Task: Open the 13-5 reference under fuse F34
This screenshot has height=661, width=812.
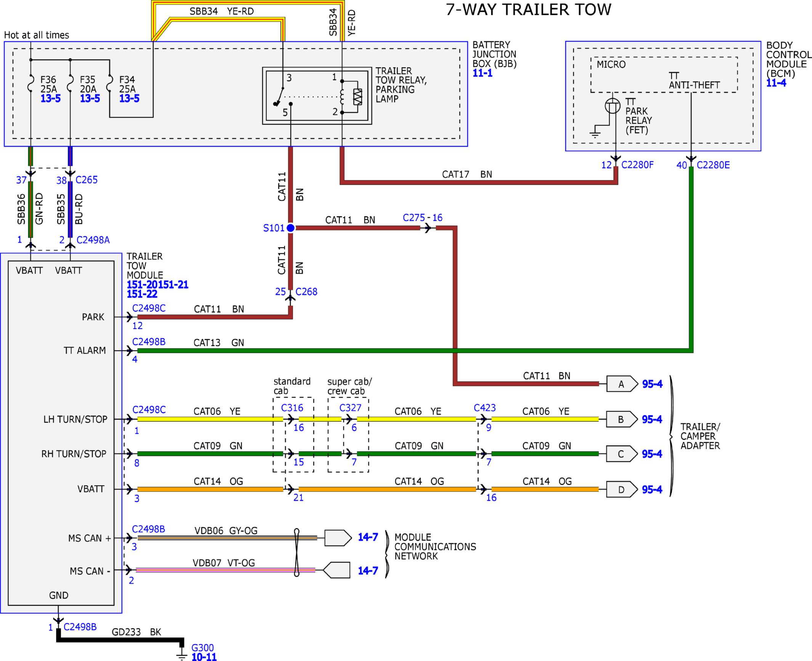Action: pos(129,99)
